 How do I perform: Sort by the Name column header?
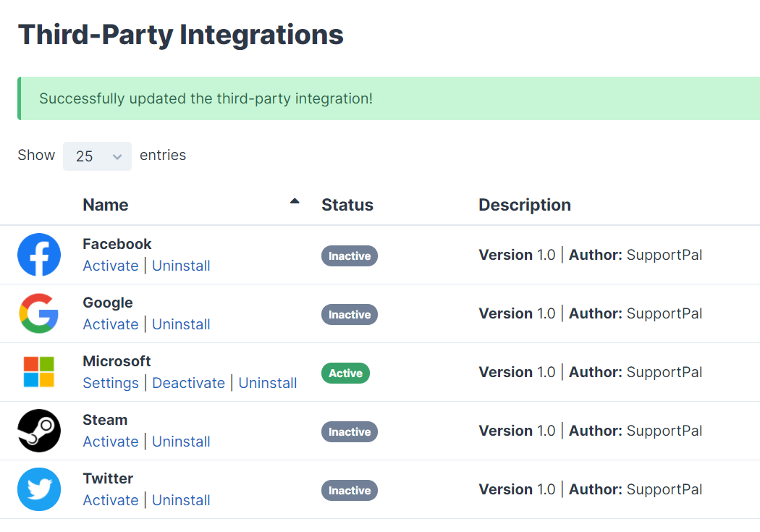point(106,205)
